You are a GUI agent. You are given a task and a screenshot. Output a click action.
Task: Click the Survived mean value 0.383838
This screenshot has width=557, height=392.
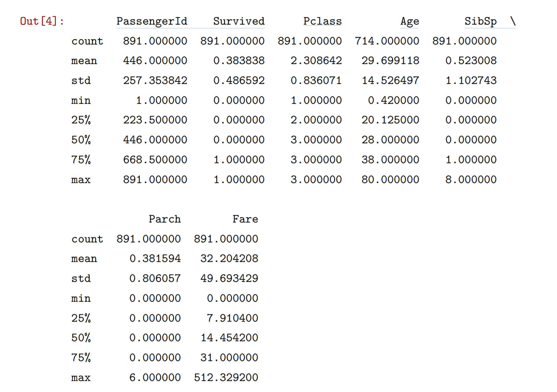[x=239, y=61]
